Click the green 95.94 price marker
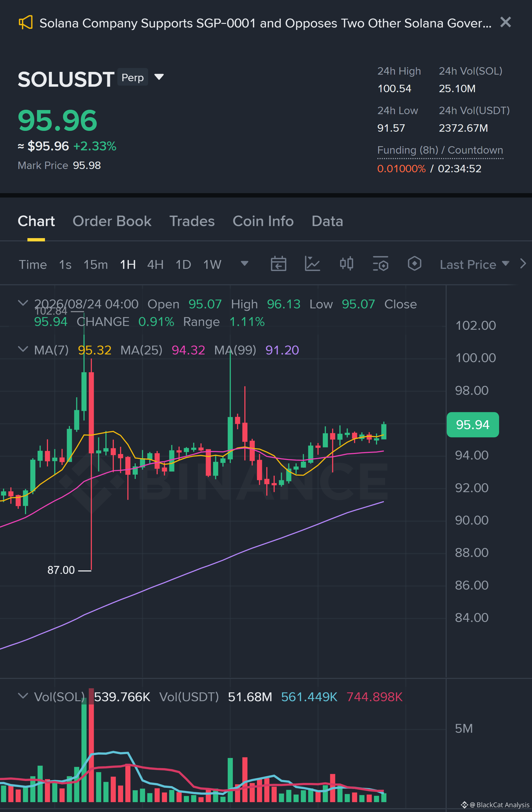Image resolution: width=532 pixels, height=812 pixels. 473,425
